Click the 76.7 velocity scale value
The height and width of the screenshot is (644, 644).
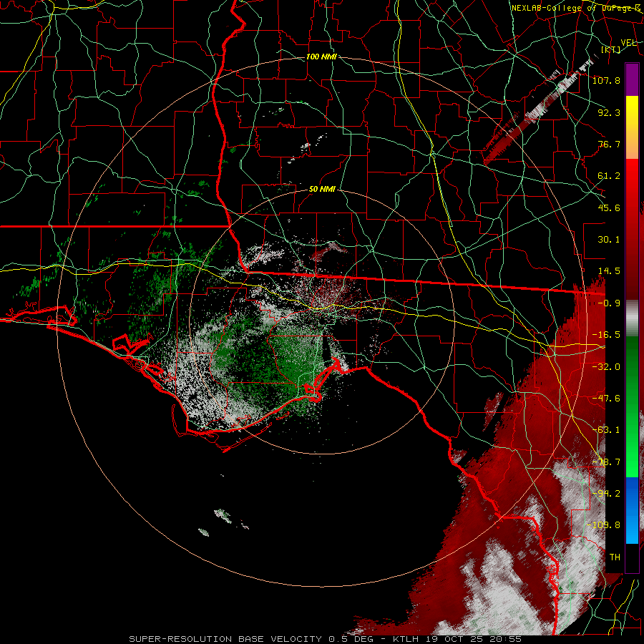coord(609,144)
